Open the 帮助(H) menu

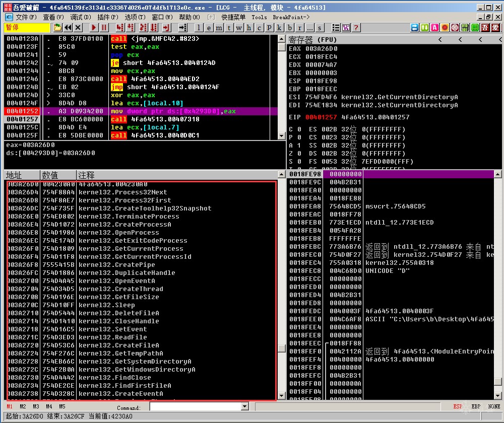pyautogui.click(x=190, y=17)
